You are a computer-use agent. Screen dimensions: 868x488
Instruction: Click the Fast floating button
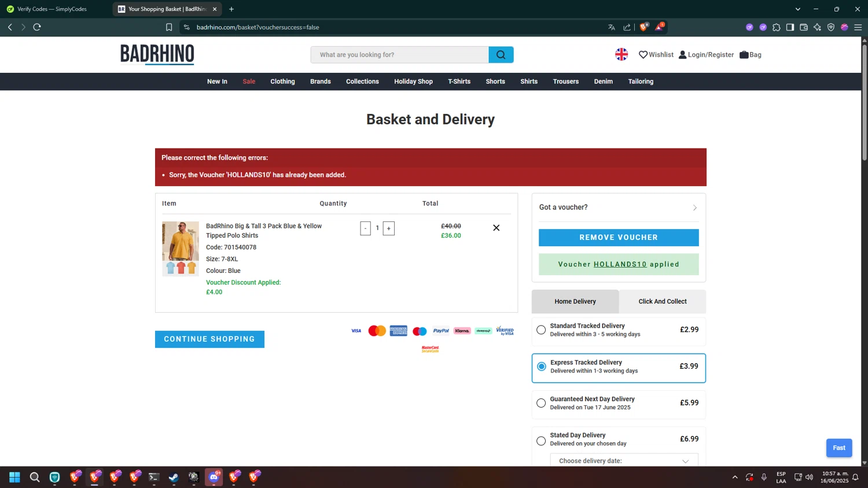(x=839, y=448)
